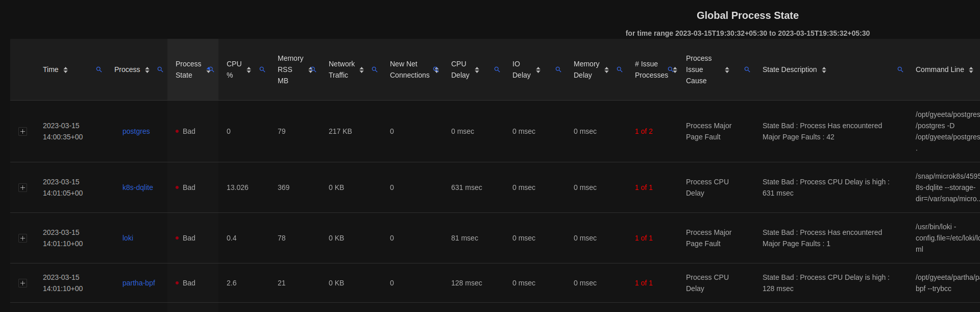
Task: Select the '369' Memory RSS cell
Action: [x=283, y=187]
